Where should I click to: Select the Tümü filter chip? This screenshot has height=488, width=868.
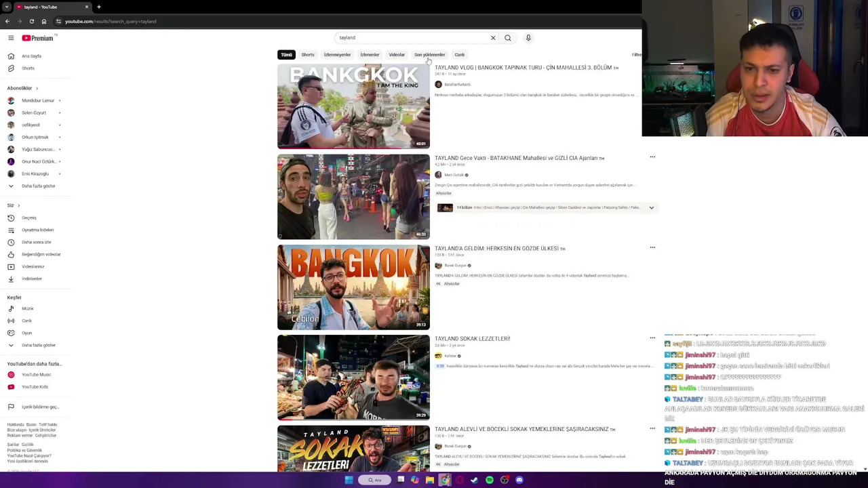pyautogui.click(x=286, y=55)
